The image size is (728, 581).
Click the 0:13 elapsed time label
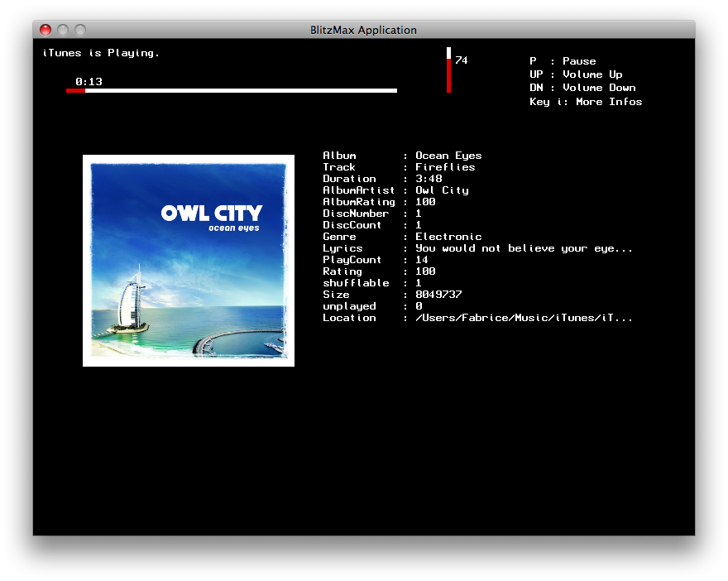point(89,81)
